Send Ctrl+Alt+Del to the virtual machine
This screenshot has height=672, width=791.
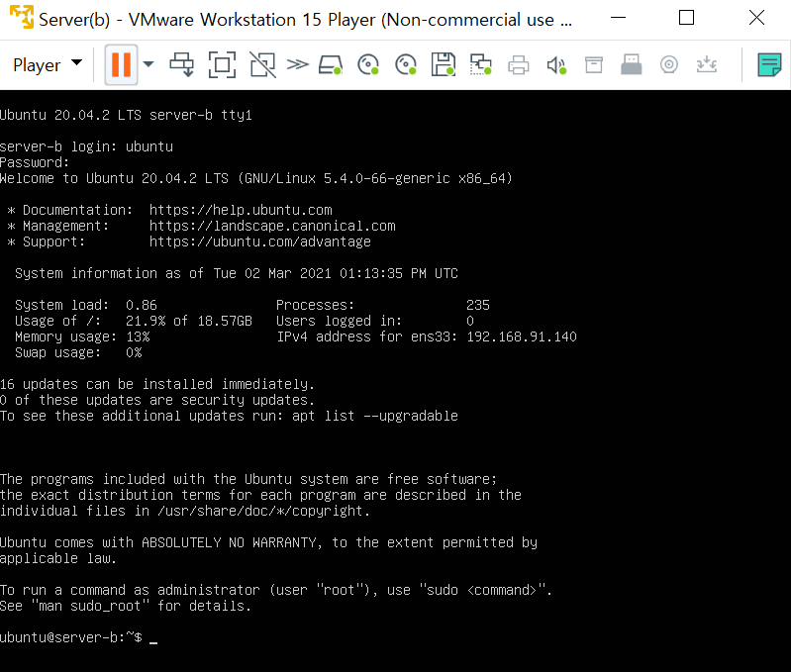pos(181,64)
